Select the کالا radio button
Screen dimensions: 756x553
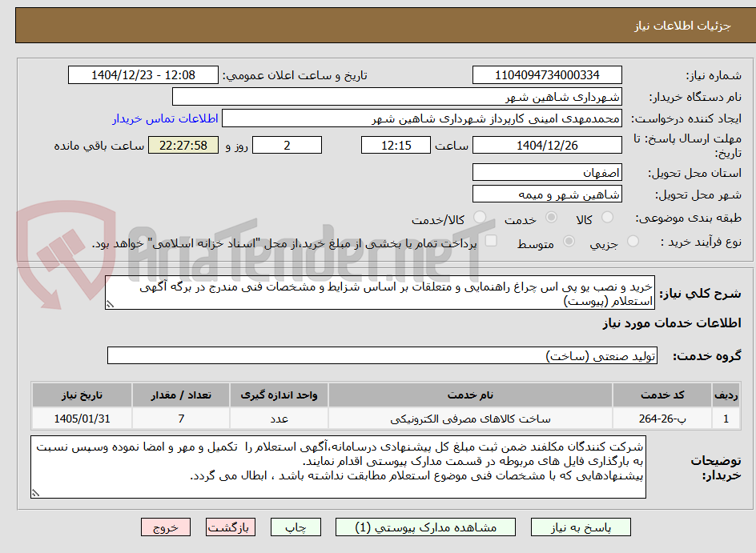click(x=608, y=217)
